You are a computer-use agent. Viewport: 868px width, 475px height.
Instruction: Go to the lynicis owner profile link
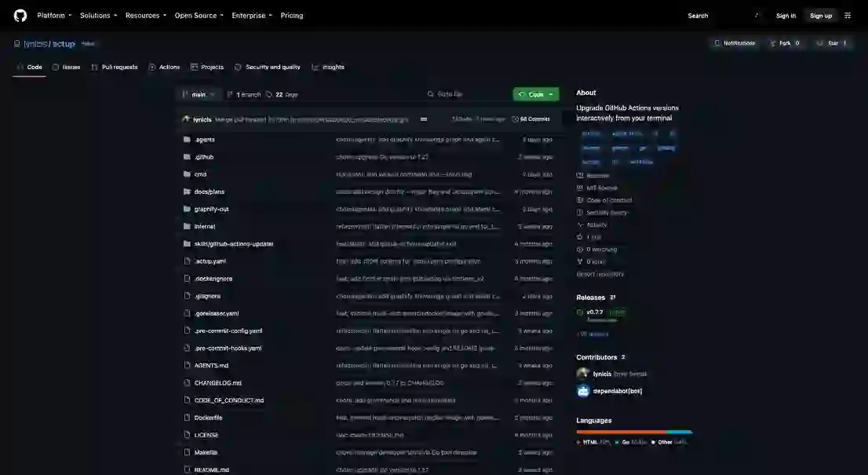(x=35, y=44)
